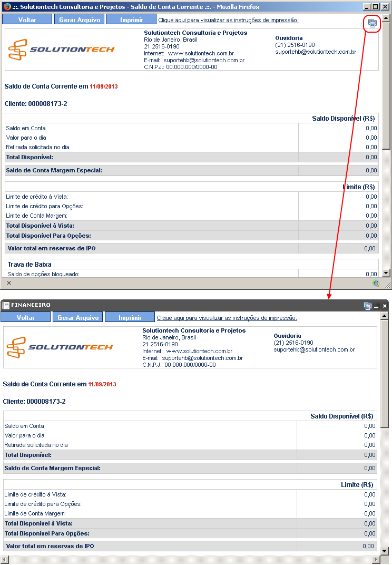Click Imprimir button in Firefox window
This screenshot has height=565, width=392.
[x=132, y=20]
